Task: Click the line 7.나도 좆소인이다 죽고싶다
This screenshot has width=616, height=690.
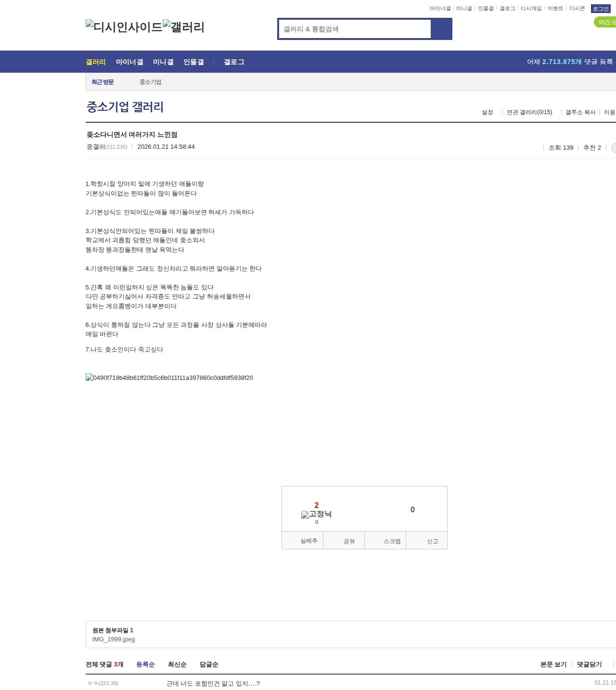Action: (125, 350)
